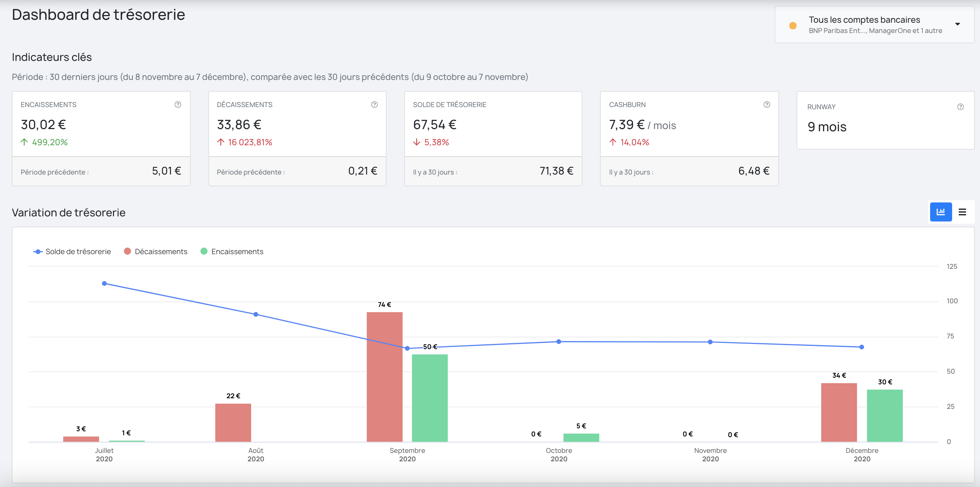Click the August balance line point
This screenshot has height=487, width=980.
256,314
